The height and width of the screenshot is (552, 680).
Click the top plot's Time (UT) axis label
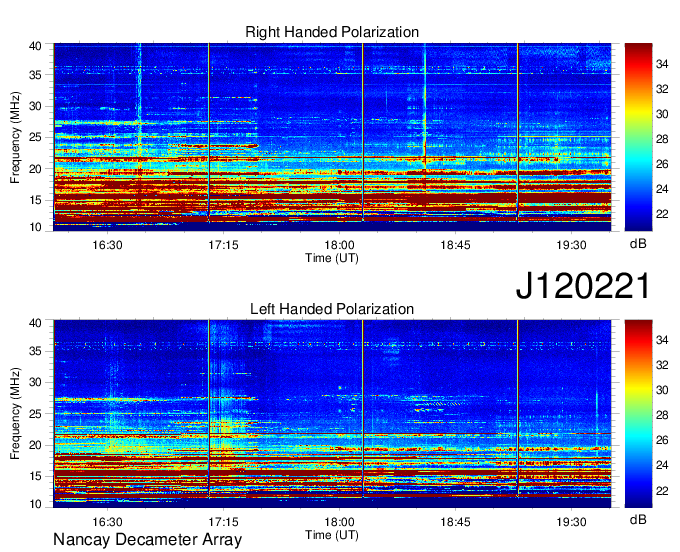pyautogui.click(x=332, y=258)
